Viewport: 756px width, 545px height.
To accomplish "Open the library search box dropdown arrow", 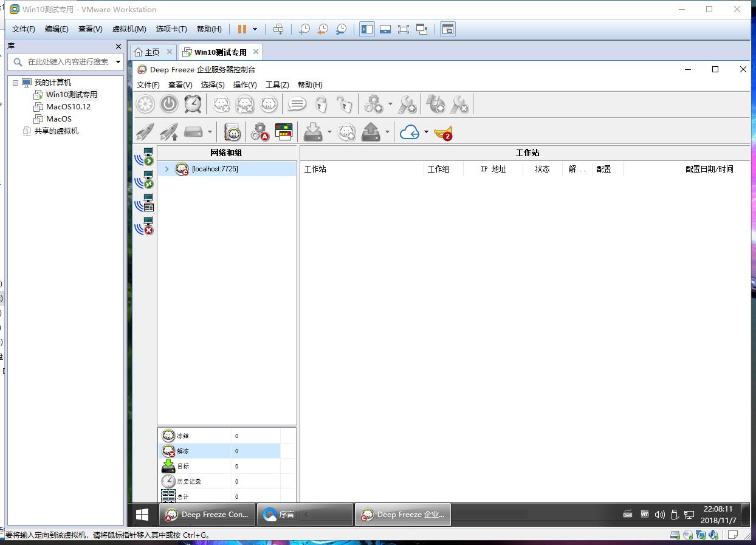I will tap(118, 62).
